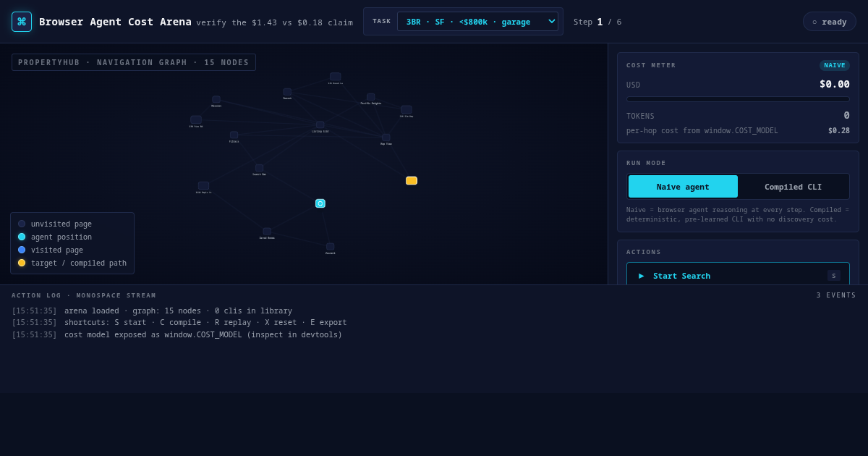Click the 3 EVENTS counter
Image resolution: width=868 pixels, height=456 pixels.
point(836,295)
